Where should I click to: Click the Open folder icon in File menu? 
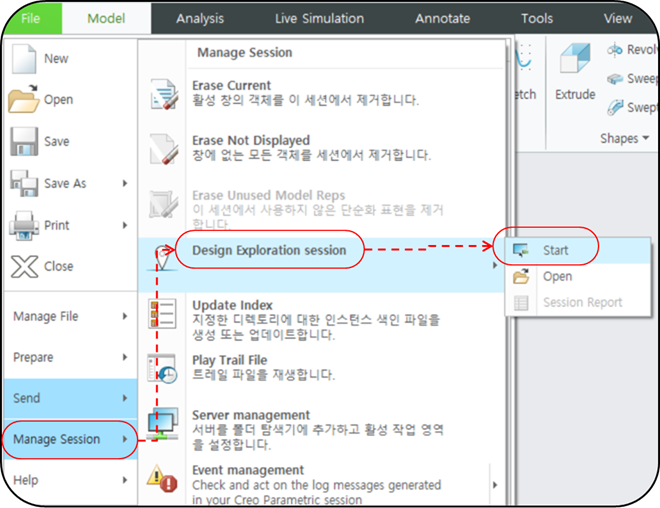(24, 99)
